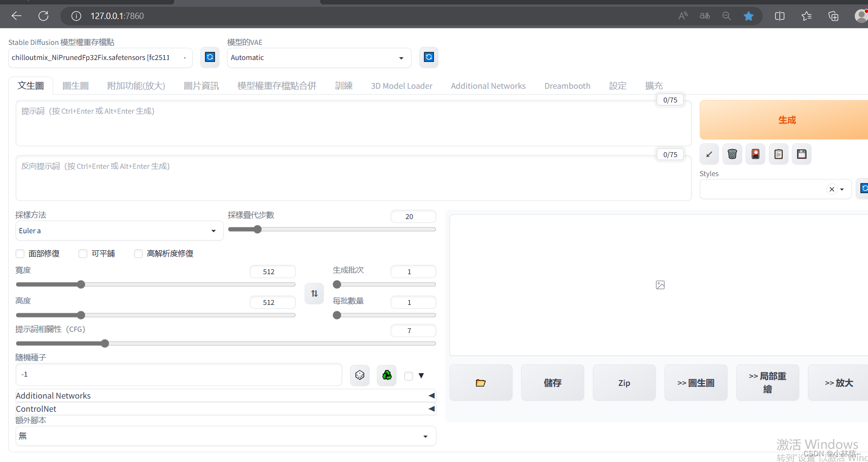Click the 儲存 save button
The height and width of the screenshot is (462, 868).
click(552, 383)
